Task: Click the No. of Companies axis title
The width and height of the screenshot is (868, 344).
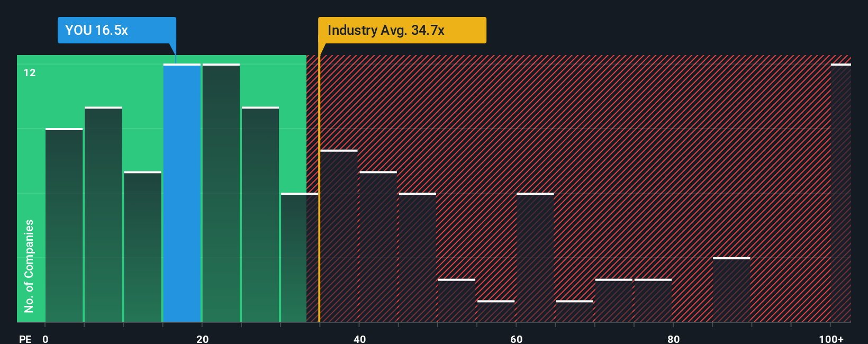Action: (29, 266)
